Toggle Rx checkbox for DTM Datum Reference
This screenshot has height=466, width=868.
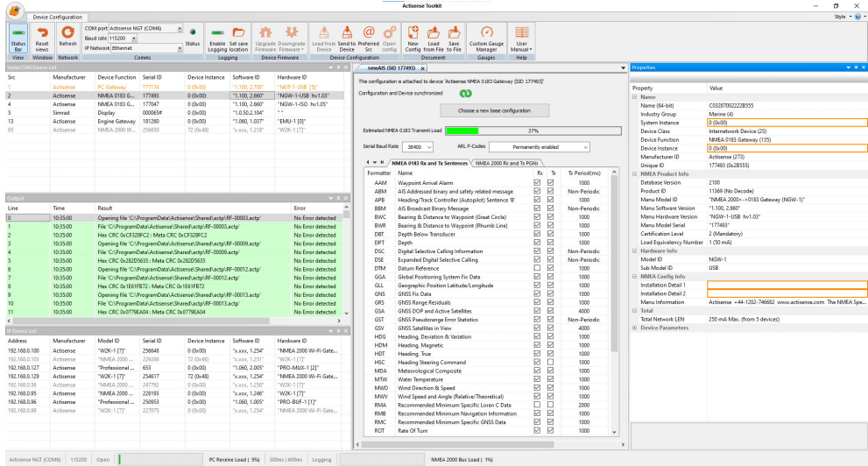tap(537, 268)
